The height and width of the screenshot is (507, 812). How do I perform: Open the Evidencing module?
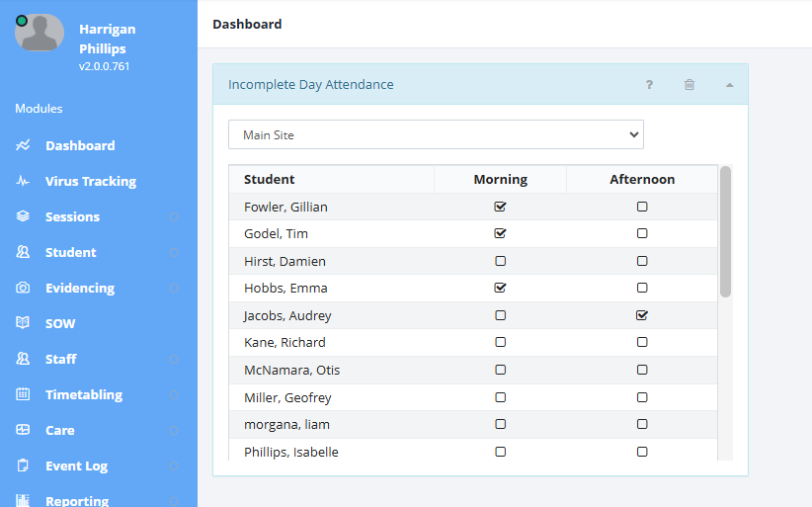point(80,288)
